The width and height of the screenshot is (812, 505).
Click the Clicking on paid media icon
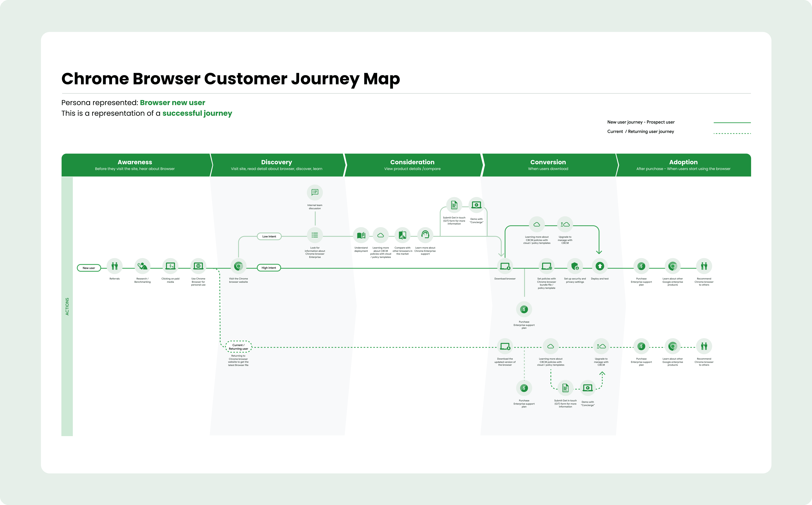tap(170, 266)
